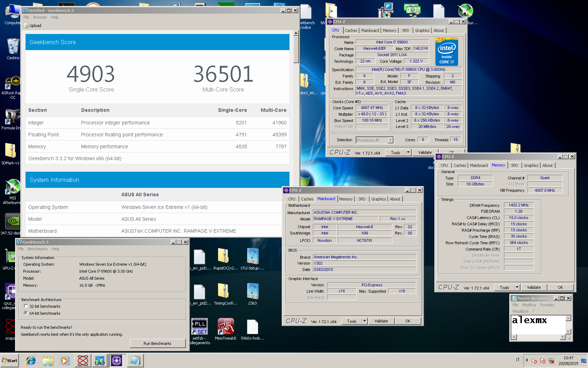Click Validate in the CPU-Z Memory window
Viewport: 588px width, 368px height.
pos(534,287)
